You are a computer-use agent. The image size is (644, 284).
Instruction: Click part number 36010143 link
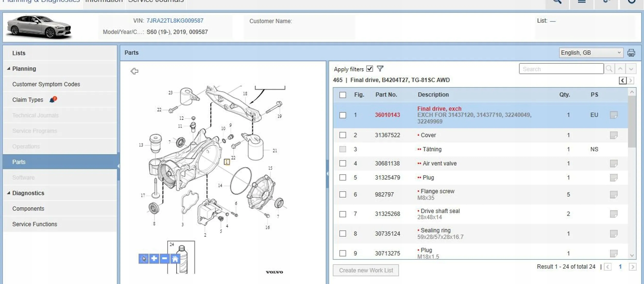[387, 115]
